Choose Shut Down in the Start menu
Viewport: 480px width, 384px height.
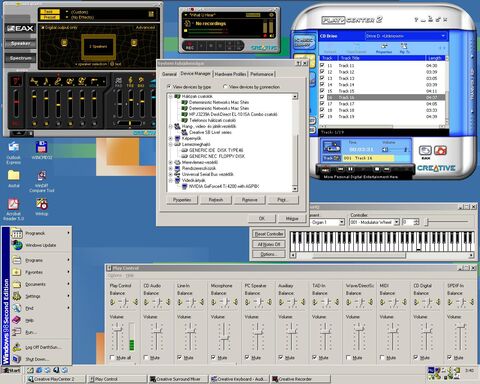click(x=40, y=359)
